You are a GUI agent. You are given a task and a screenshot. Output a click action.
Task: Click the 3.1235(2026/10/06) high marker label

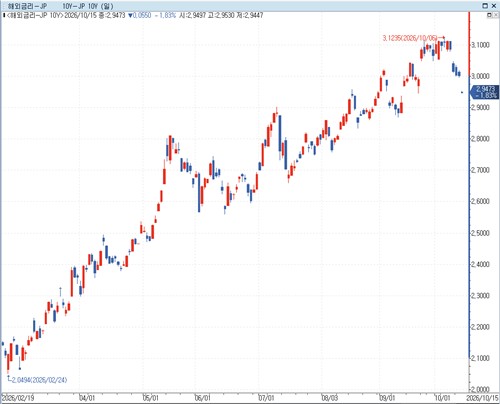pos(409,38)
